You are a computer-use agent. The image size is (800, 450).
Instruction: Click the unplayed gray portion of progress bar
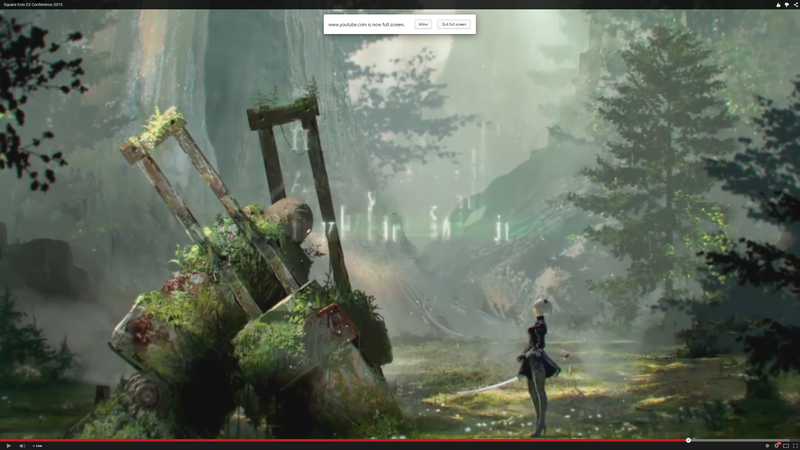(744, 440)
